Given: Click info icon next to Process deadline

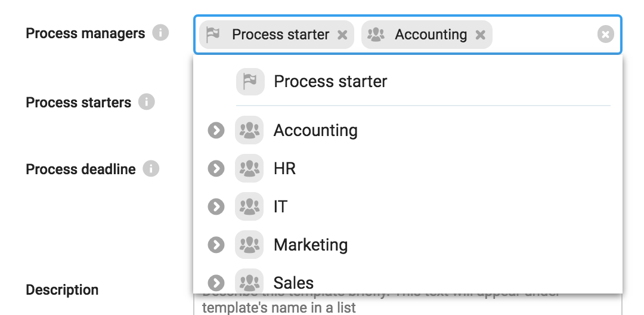Looking at the screenshot, I should tap(151, 169).
